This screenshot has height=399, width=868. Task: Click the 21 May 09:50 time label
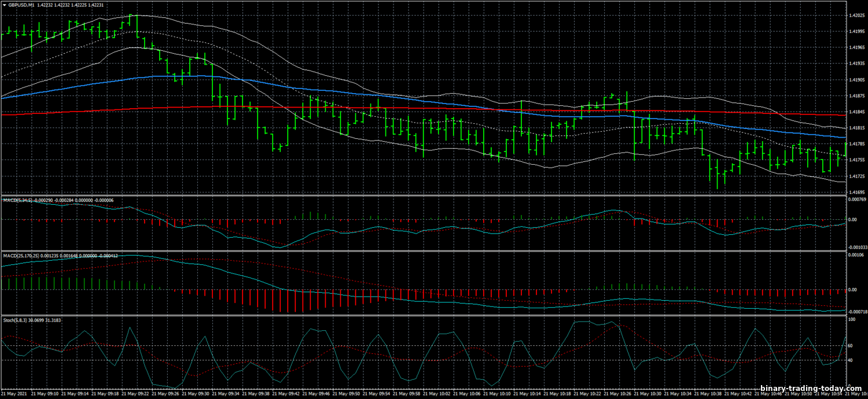pos(346,393)
